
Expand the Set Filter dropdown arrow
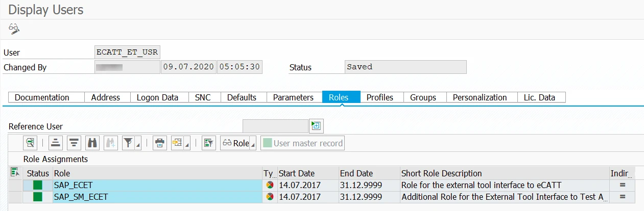point(138,146)
